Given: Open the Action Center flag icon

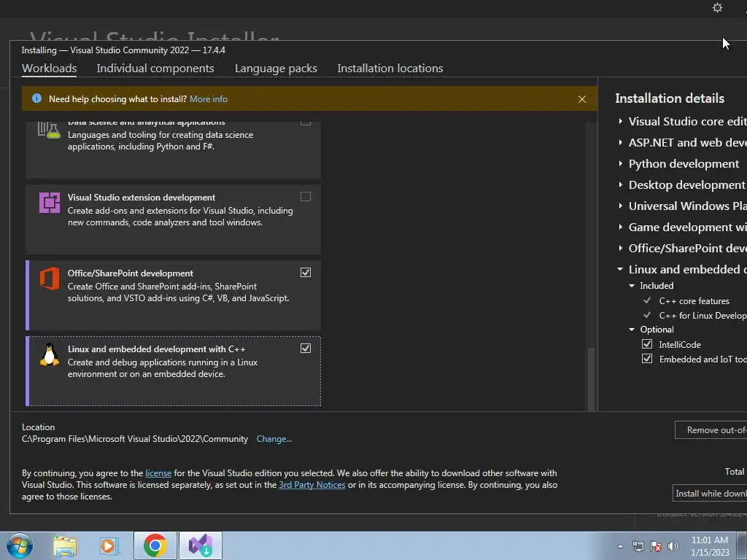Looking at the screenshot, I should [656, 546].
